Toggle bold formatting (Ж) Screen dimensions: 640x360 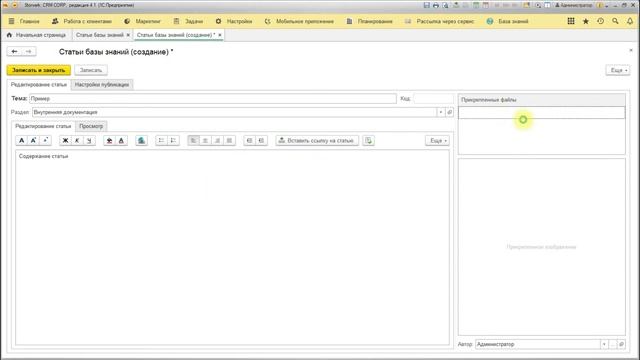65,140
